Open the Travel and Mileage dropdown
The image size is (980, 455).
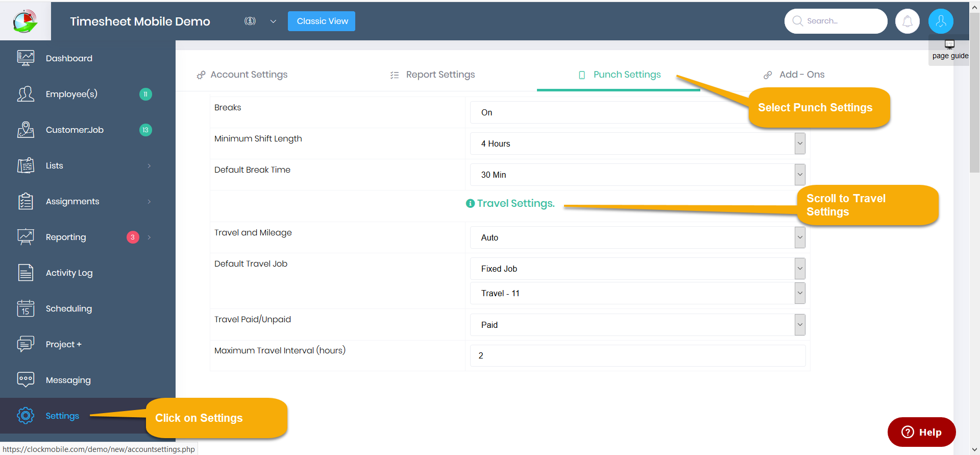638,237
